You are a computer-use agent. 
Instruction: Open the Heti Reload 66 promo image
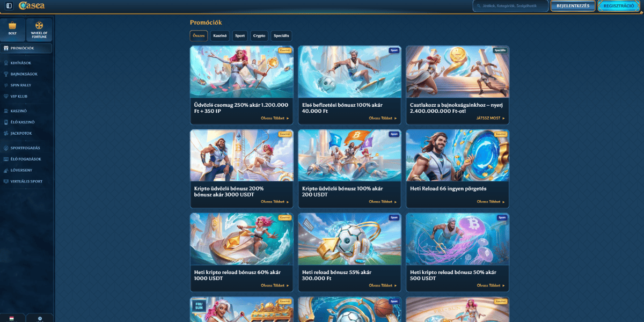[x=458, y=156]
